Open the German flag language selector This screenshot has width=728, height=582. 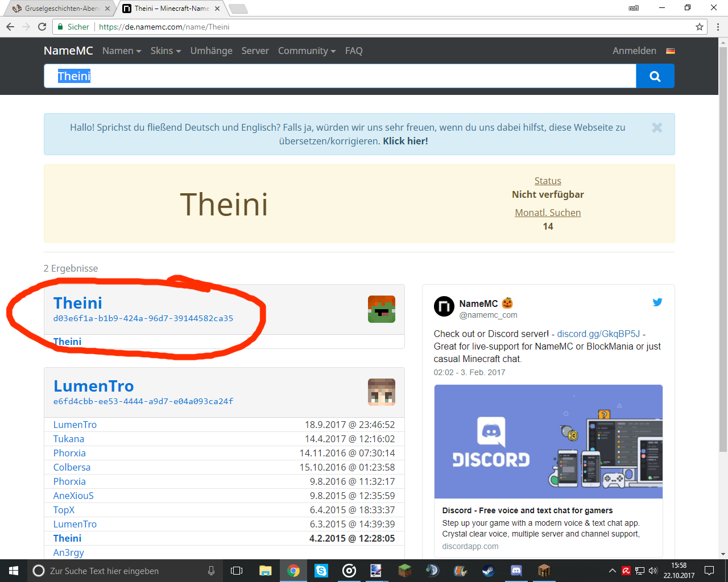[x=671, y=51]
